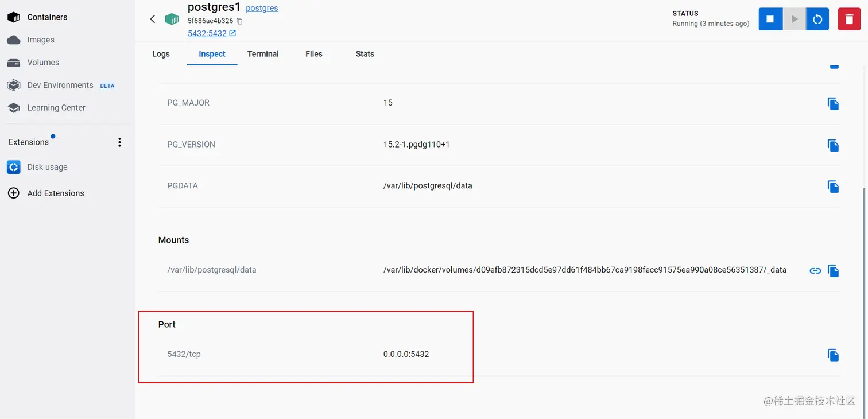Open Images in the sidebar
Image resolution: width=868 pixels, height=419 pixels.
(x=41, y=40)
